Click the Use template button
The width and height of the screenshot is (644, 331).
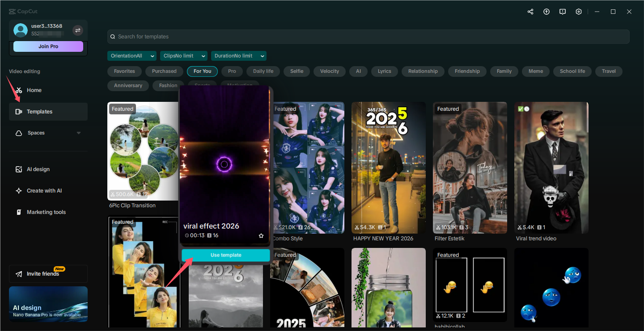click(226, 255)
